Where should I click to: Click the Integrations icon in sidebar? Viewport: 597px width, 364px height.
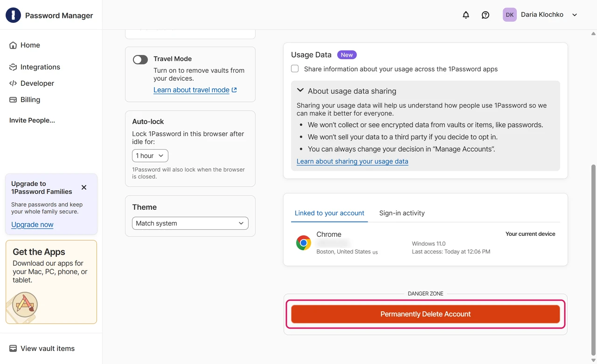pyautogui.click(x=13, y=67)
